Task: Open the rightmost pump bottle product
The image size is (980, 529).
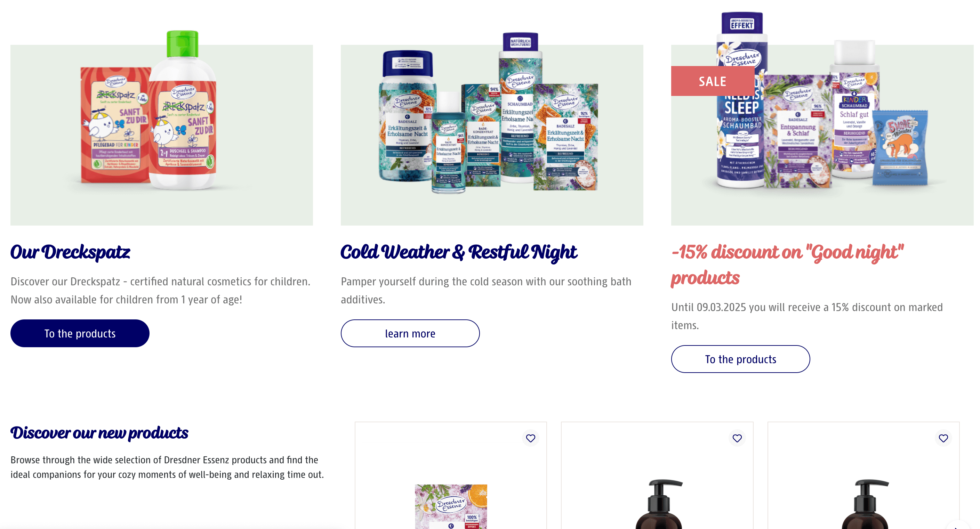Action: [x=866, y=504]
